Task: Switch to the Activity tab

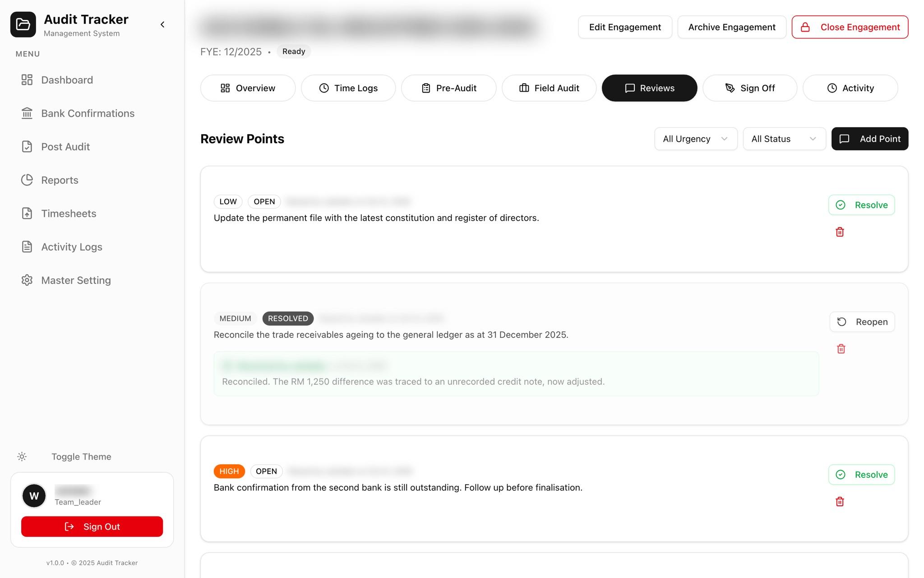Action: point(850,88)
